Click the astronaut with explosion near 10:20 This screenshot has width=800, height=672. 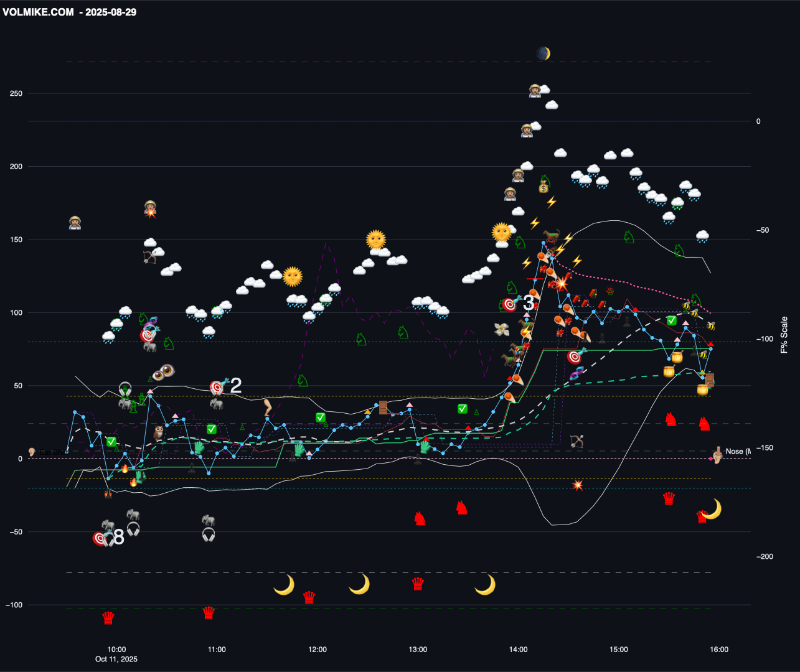pyautogui.click(x=151, y=208)
